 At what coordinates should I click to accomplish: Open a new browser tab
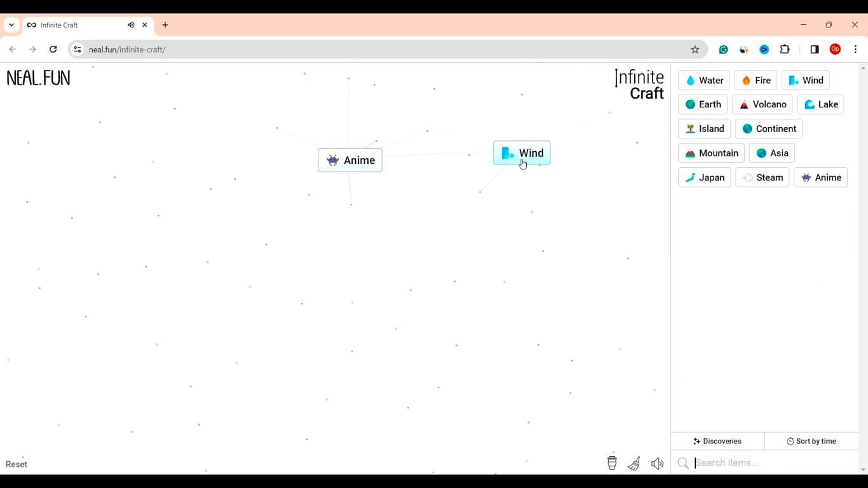point(165,25)
